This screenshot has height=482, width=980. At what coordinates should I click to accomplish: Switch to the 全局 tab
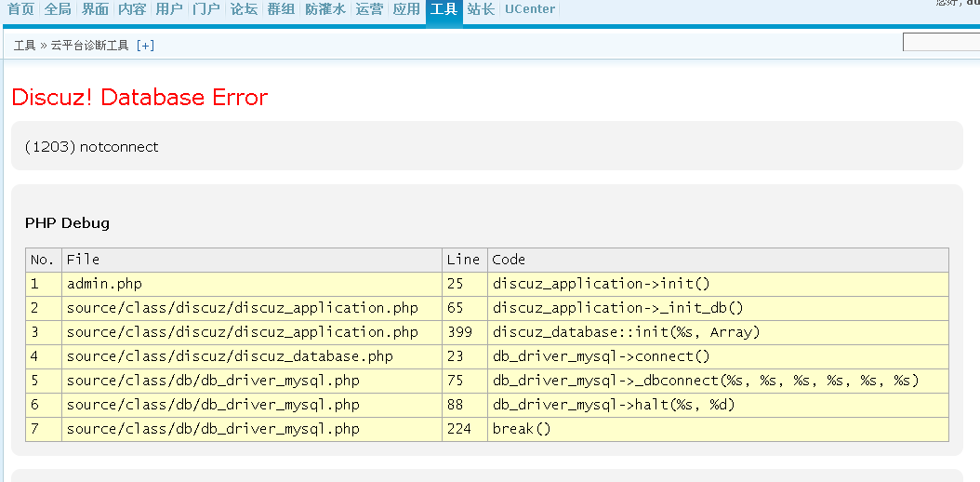[58, 9]
